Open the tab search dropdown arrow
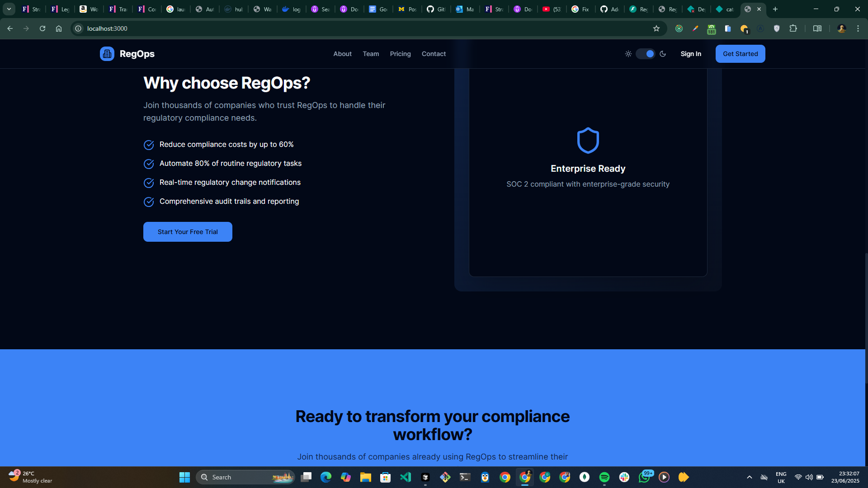This screenshot has height=488, width=868. [x=9, y=9]
